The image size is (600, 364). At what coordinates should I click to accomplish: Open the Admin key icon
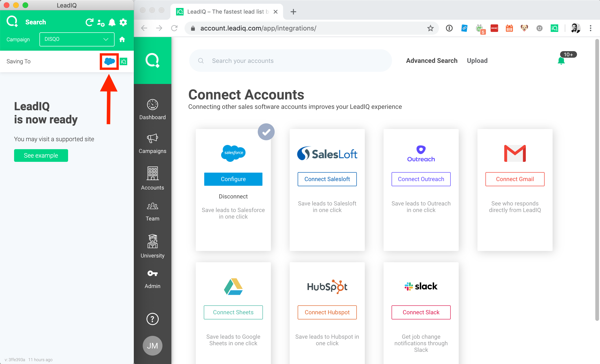click(152, 279)
